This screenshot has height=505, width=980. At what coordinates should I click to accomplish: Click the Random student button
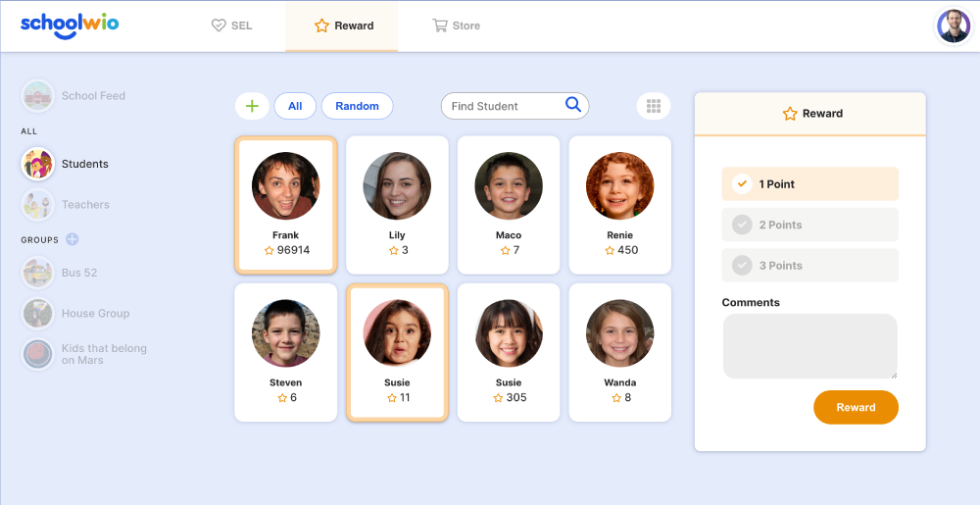[357, 106]
